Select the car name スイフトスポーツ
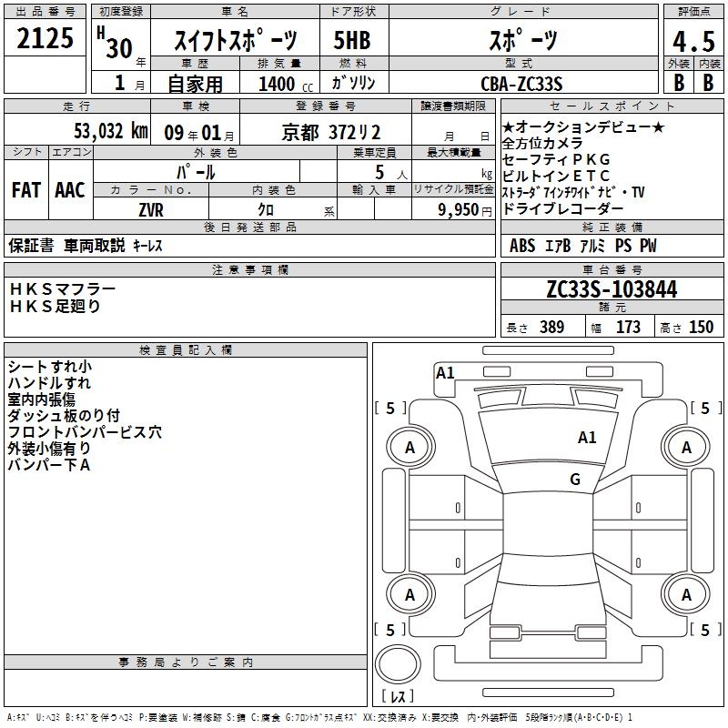This screenshot has width=728, height=728. pyautogui.click(x=236, y=40)
